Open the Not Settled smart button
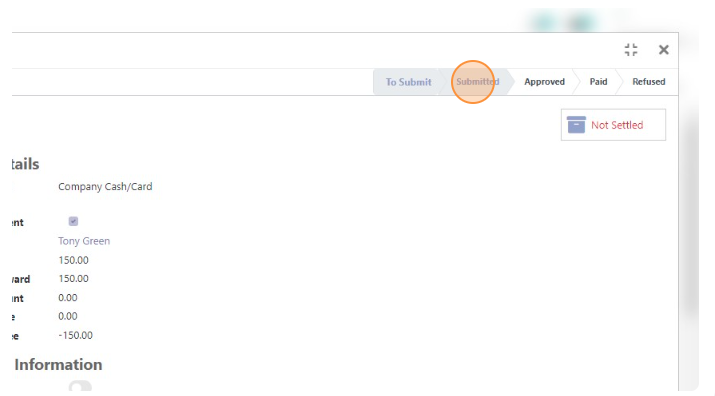 coord(613,125)
